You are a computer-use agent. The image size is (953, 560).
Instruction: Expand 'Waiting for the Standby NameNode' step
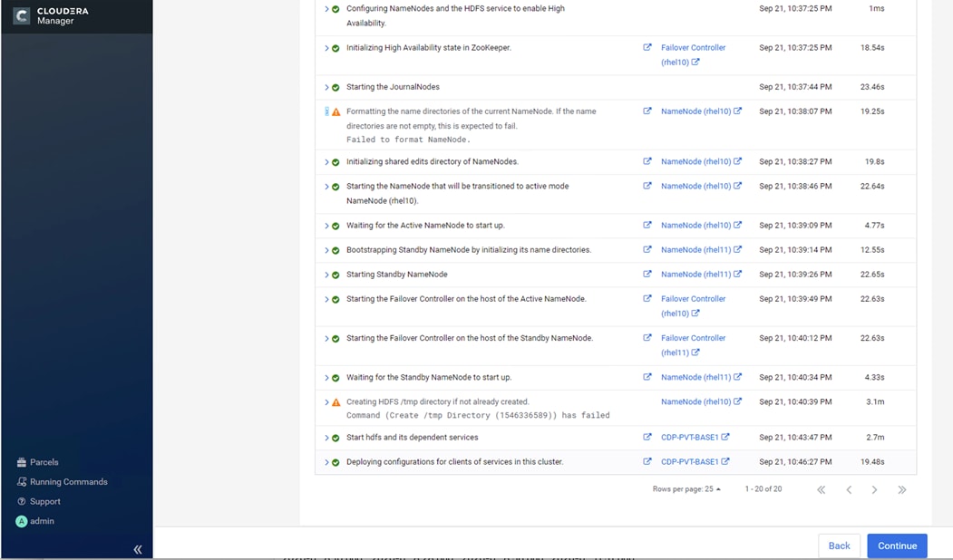coord(326,378)
